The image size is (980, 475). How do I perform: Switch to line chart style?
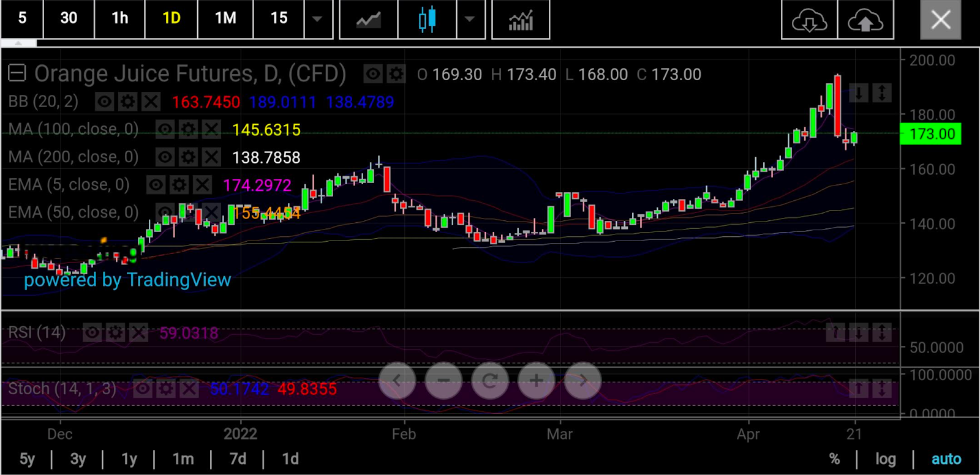(x=369, y=20)
